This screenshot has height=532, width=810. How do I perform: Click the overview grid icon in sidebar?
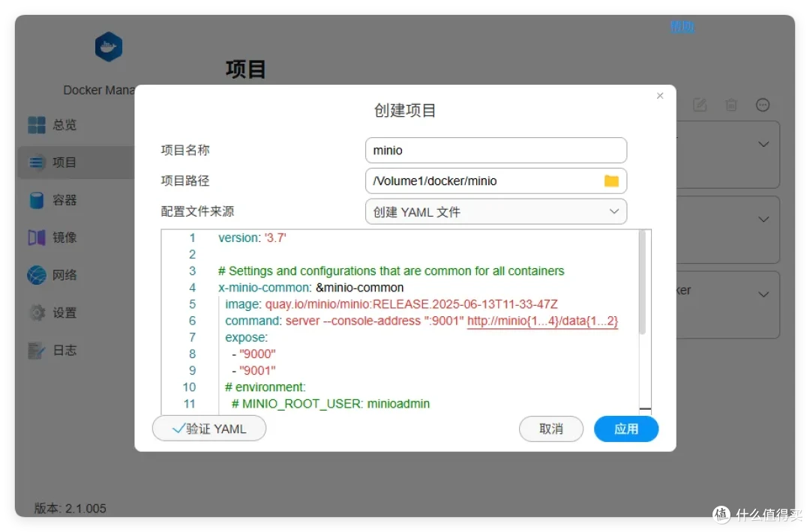tap(37, 125)
